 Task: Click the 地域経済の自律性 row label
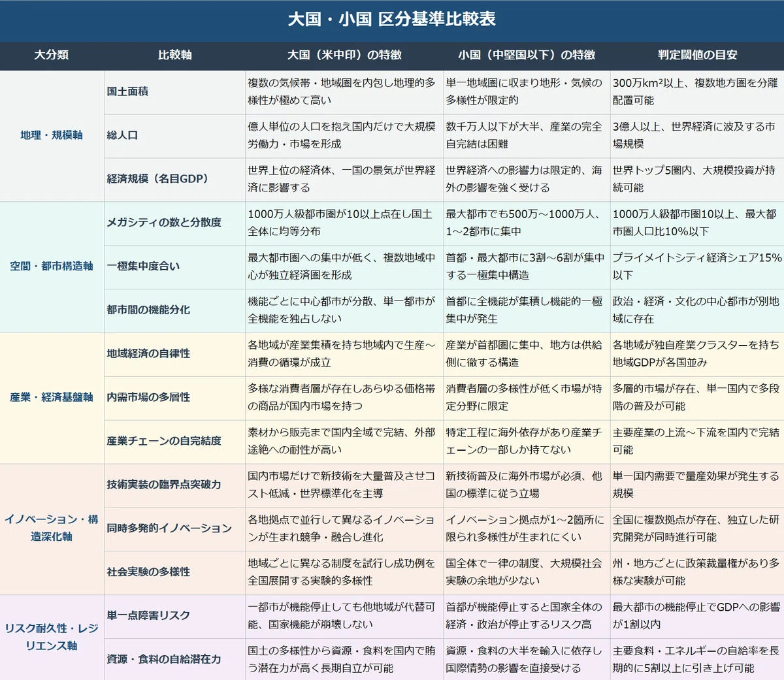click(x=148, y=353)
